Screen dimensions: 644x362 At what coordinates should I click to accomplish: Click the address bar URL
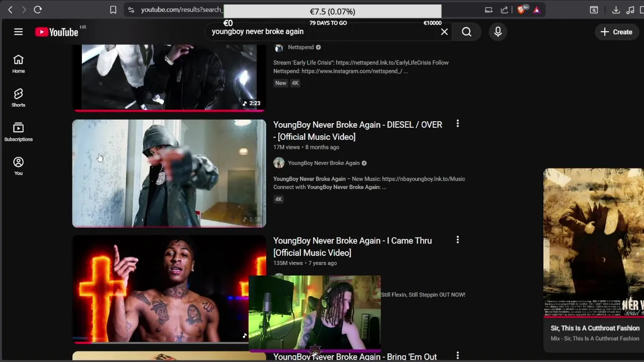181,10
